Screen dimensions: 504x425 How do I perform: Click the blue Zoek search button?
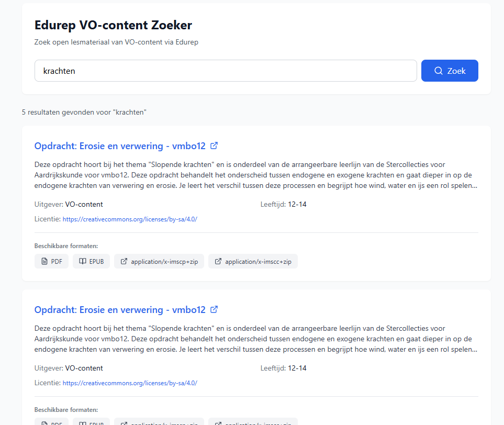pos(450,71)
